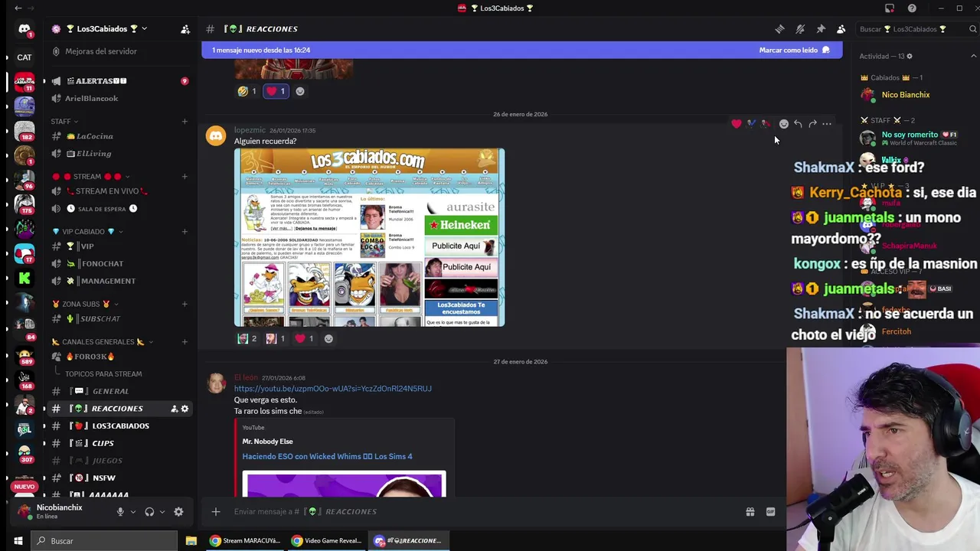Click Mr. Nobody Else channel name in embed

pos(267,442)
